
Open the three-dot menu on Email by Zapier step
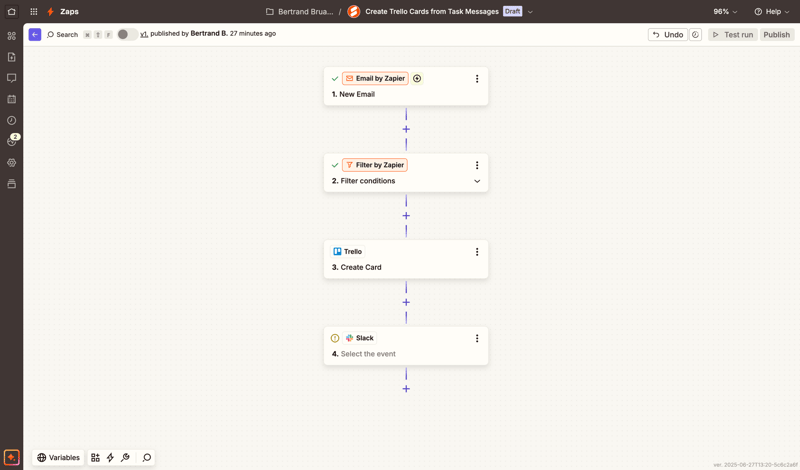coord(477,79)
